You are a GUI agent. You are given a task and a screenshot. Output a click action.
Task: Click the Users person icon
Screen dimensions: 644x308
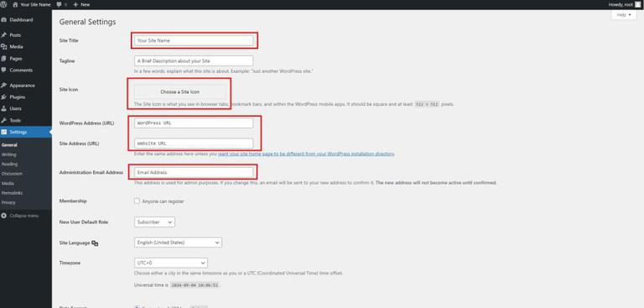point(4,108)
